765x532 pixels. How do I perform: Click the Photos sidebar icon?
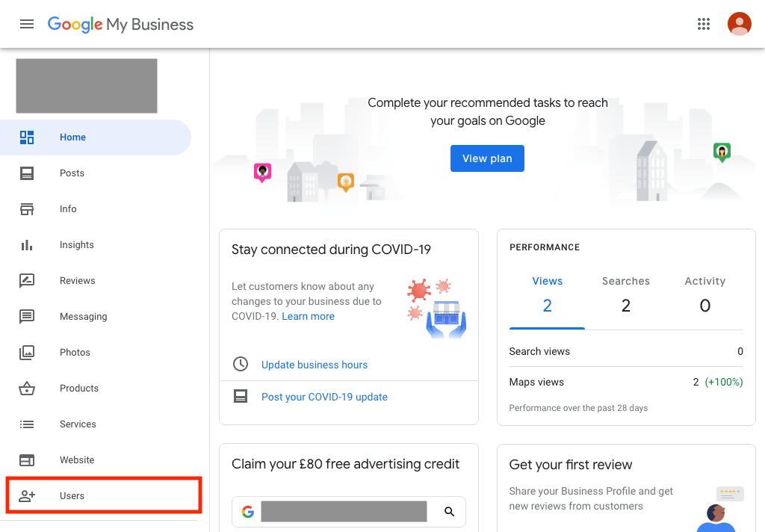[x=27, y=353]
